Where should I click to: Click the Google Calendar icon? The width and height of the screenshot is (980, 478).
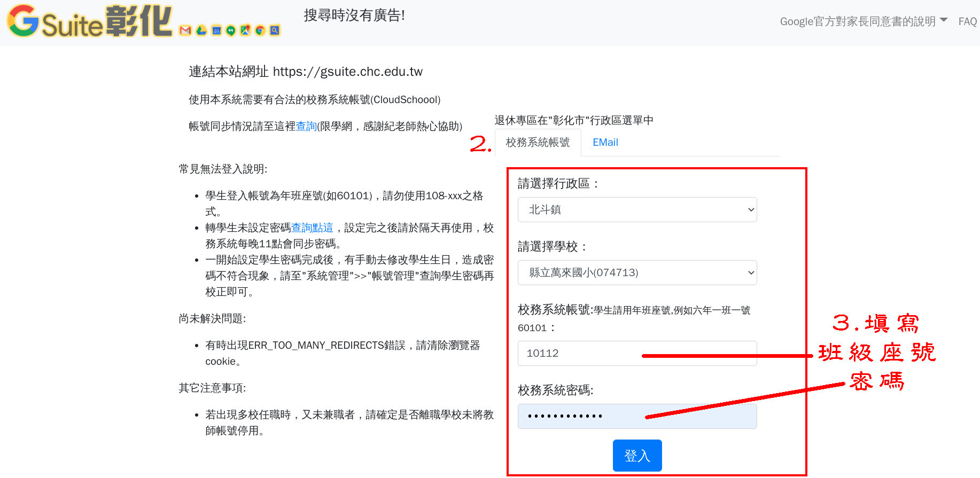coord(216,30)
